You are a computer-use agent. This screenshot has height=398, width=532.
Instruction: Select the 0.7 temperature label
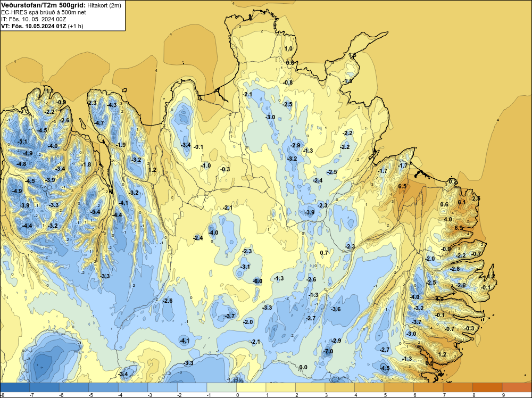pyautogui.click(x=324, y=252)
